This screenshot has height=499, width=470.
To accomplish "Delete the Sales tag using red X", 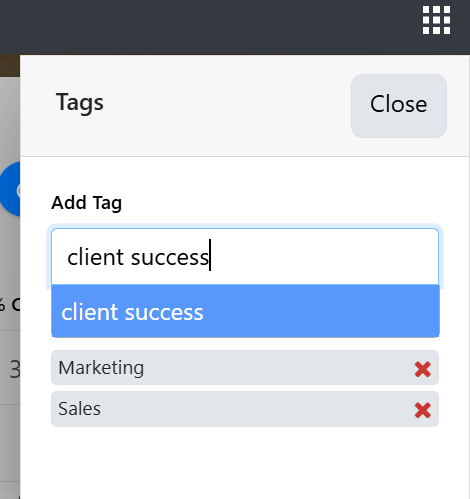I will click(423, 410).
